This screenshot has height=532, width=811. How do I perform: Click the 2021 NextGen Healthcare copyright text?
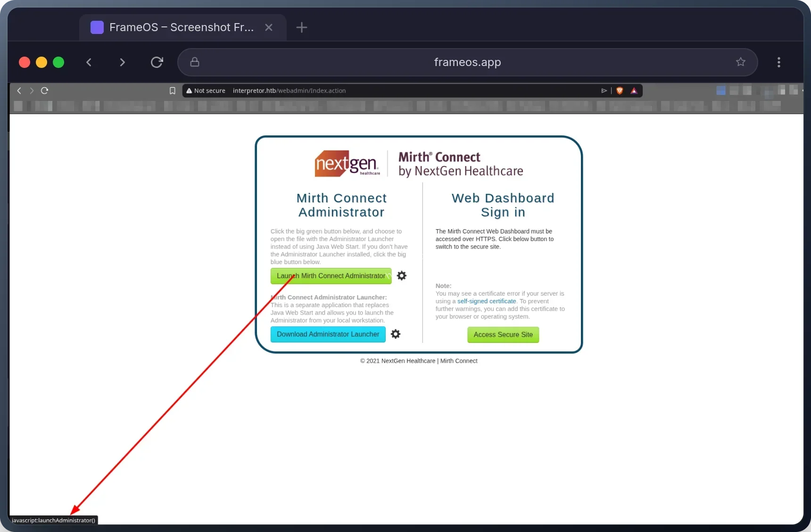(x=419, y=361)
